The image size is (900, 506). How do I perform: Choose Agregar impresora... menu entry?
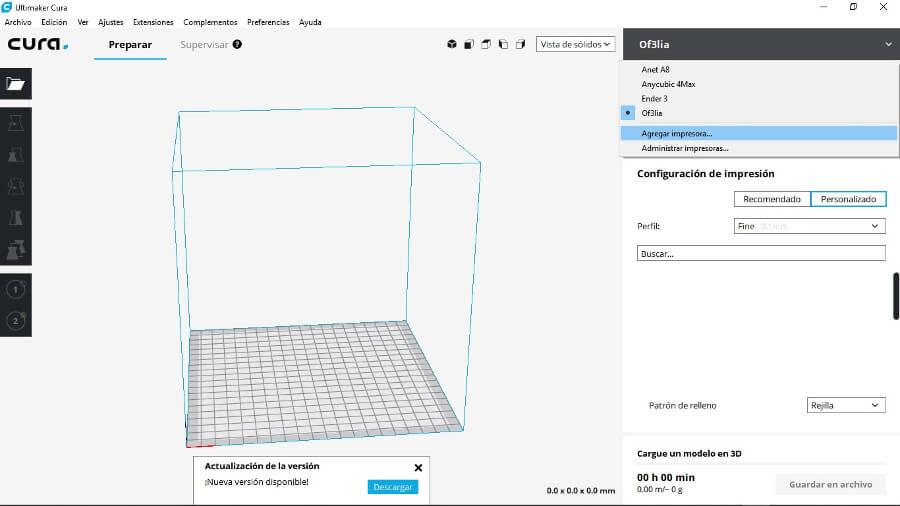pos(677,133)
